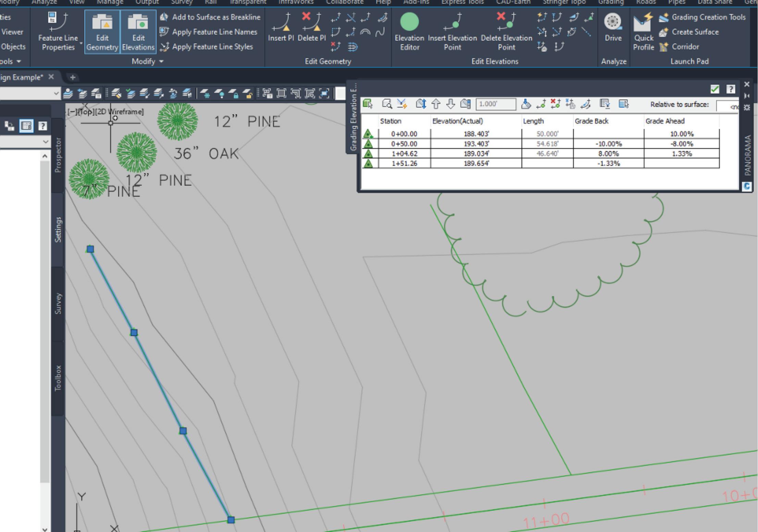The image size is (758, 532).
Task: Select the Join feature lines icon
Action: (366, 17)
